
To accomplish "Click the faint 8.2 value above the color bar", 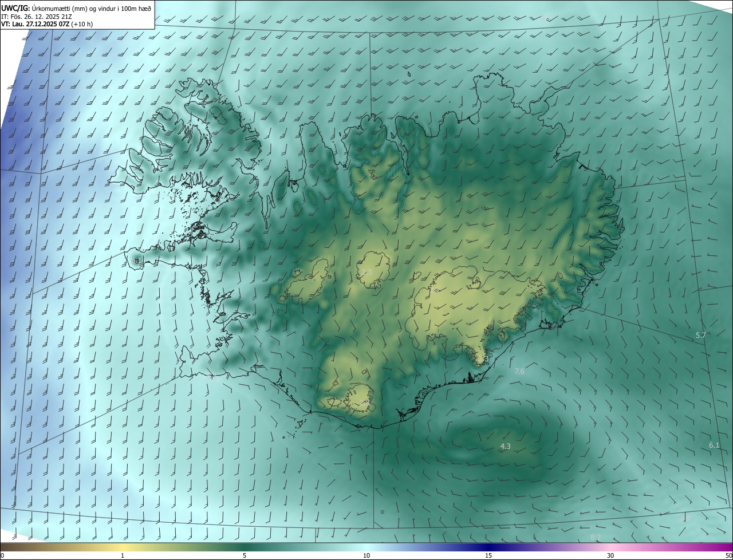I will click(x=596, y=537).
